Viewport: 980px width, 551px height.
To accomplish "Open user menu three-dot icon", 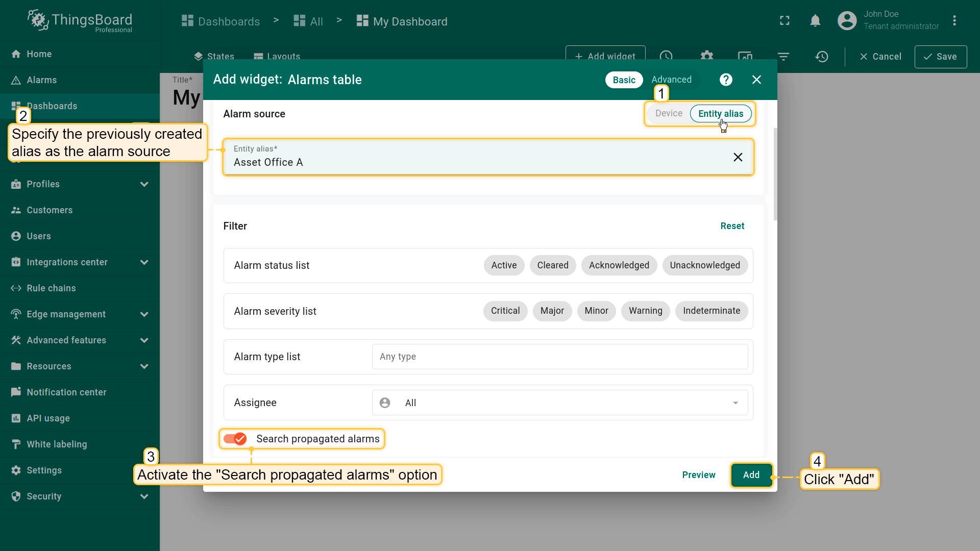I will pos(954,20).
